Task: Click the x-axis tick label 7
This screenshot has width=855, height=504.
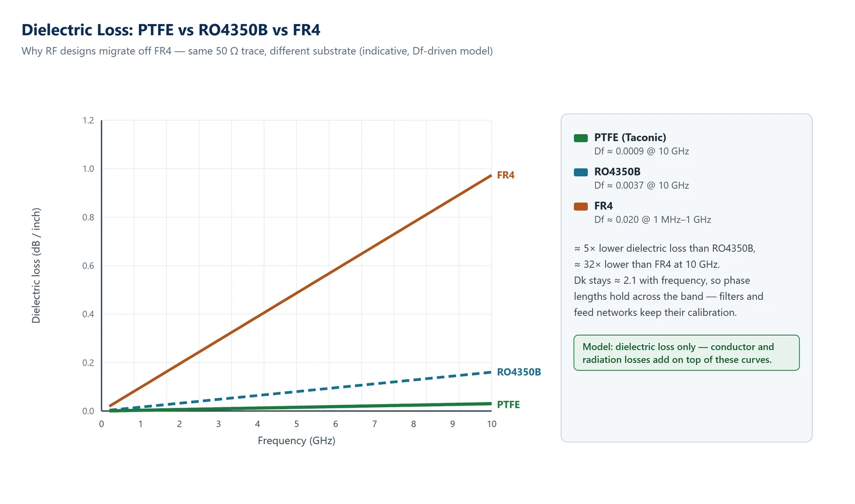Action: tap(375, 424)
